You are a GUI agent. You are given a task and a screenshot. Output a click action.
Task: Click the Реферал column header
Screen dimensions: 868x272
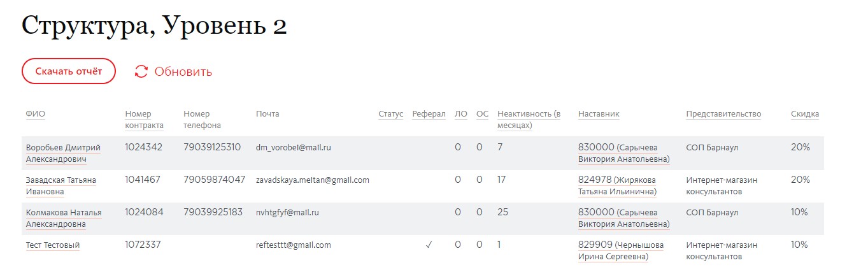[429, 114]
